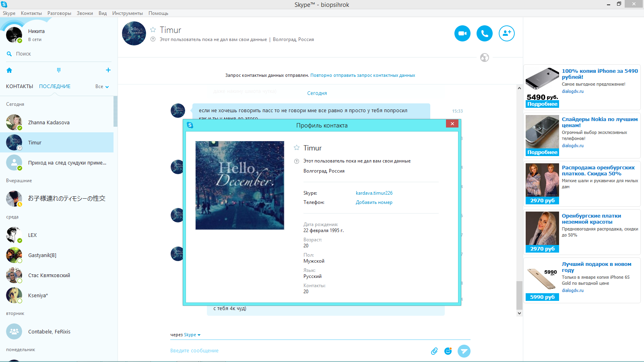Screen dimensions: 644x362
Task: Click Timur avatar in chat header
Action: [x=134, y=33]
